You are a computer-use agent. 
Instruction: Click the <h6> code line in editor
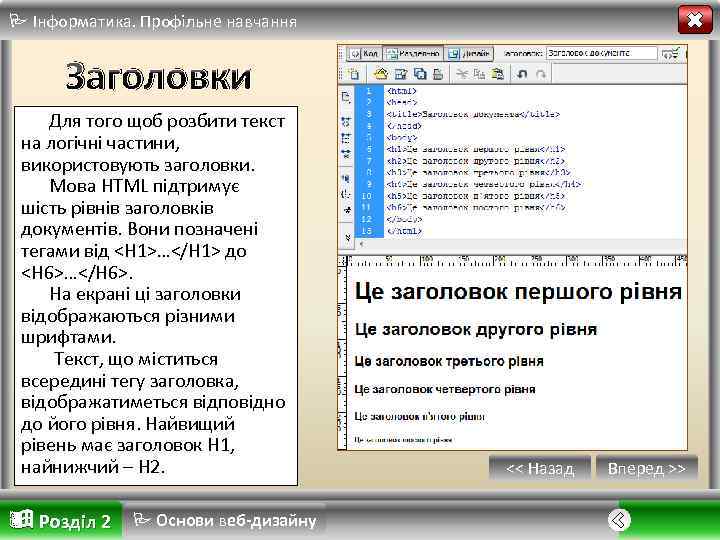click(476, 208)
